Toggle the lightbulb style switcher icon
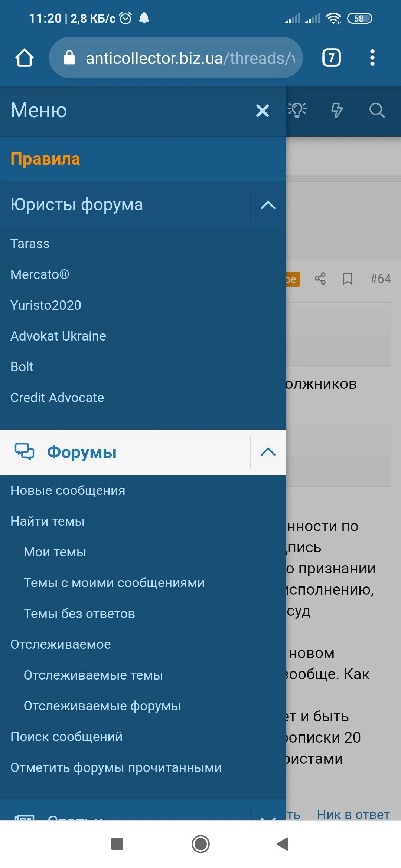The image size is (401, 868). click(297, 110)
